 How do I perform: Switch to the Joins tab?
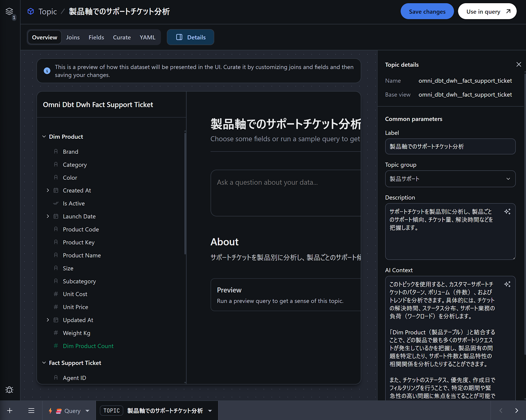tap(73, 37)
